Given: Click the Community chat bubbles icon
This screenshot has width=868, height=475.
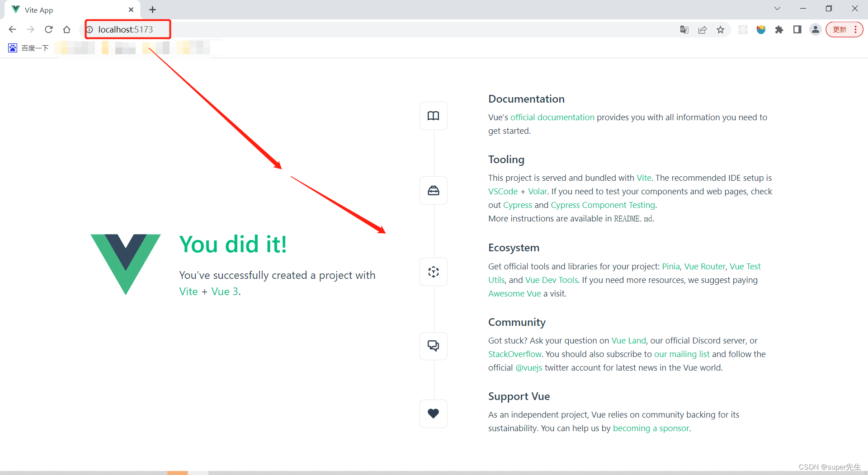Looking at the screenshot, I should (433, 346).
